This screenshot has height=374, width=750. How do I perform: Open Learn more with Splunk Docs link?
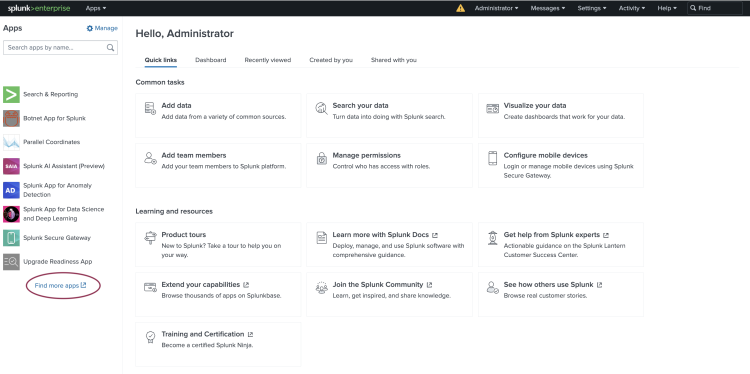pos(385,235)
